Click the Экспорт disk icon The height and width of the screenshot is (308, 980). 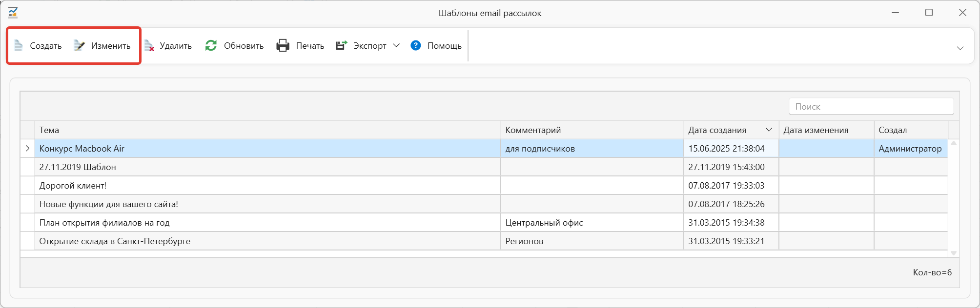341,45
